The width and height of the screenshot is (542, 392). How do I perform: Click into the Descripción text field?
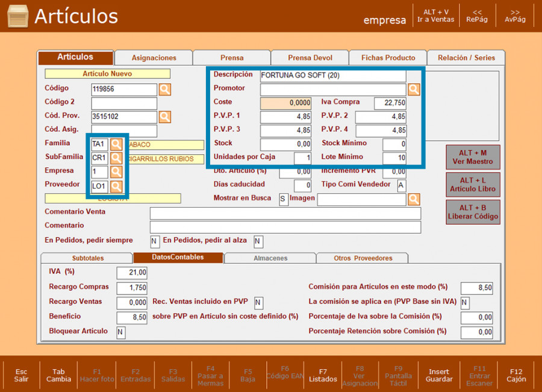332,76
